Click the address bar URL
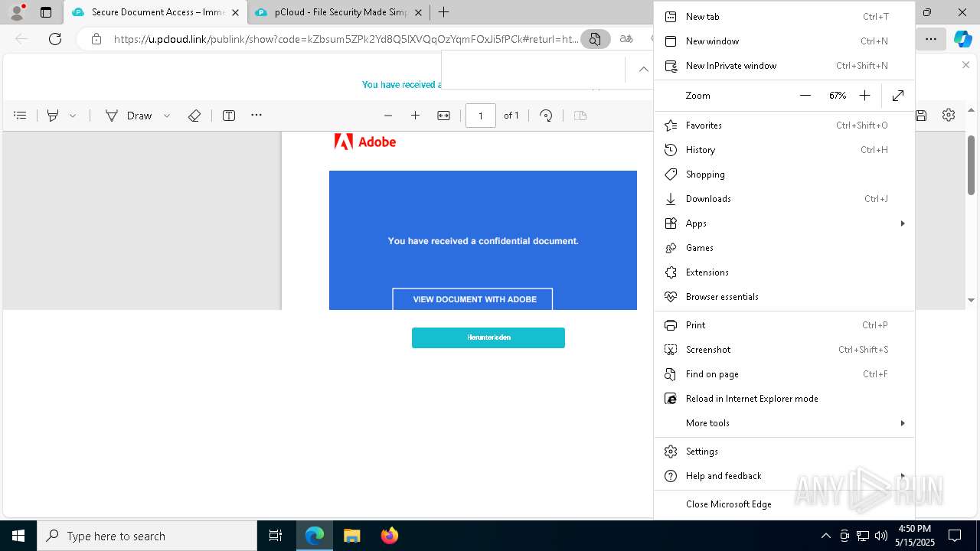This screenshot has height=551, width=980. coord(346,39)
